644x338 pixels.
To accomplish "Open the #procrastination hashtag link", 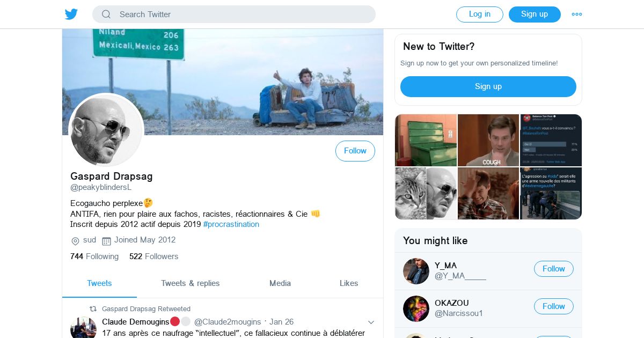I will point(231,224).
